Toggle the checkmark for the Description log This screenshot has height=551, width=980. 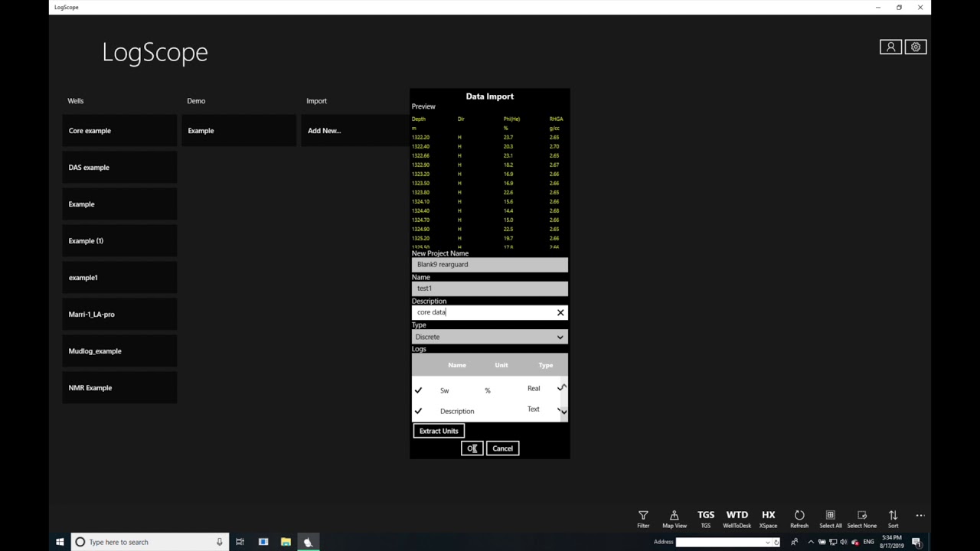(418, 411)
